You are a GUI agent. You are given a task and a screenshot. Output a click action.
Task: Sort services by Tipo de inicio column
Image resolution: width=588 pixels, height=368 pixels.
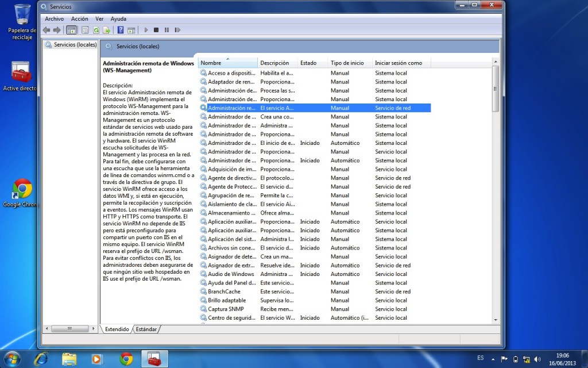tap(347, 63)
